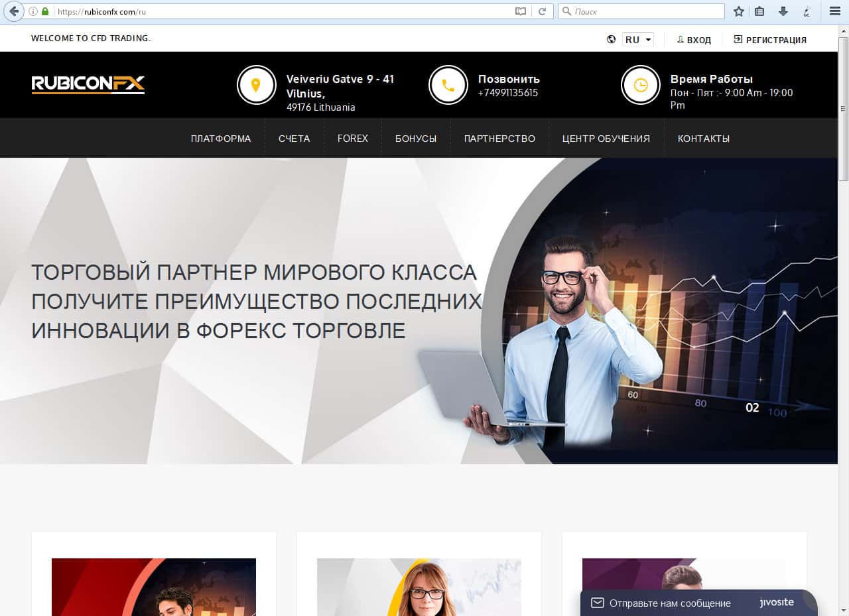Show bookmarks list from the toolbar
849x616 pixels.
(x=759, y=11)
